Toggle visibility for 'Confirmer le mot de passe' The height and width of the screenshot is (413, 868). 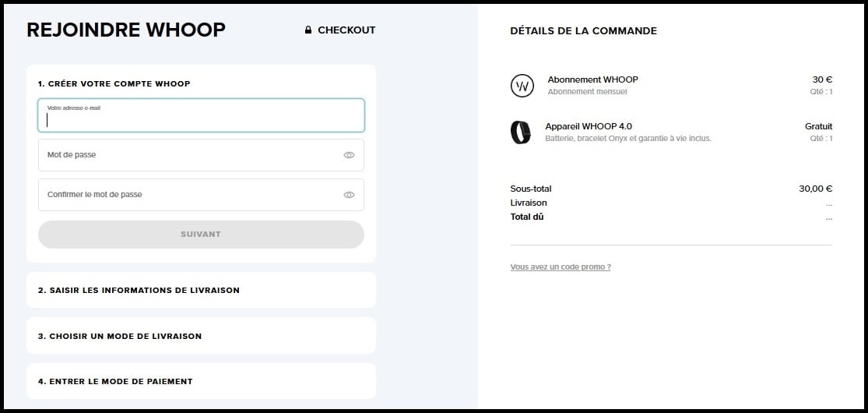(x=349, y=195)
